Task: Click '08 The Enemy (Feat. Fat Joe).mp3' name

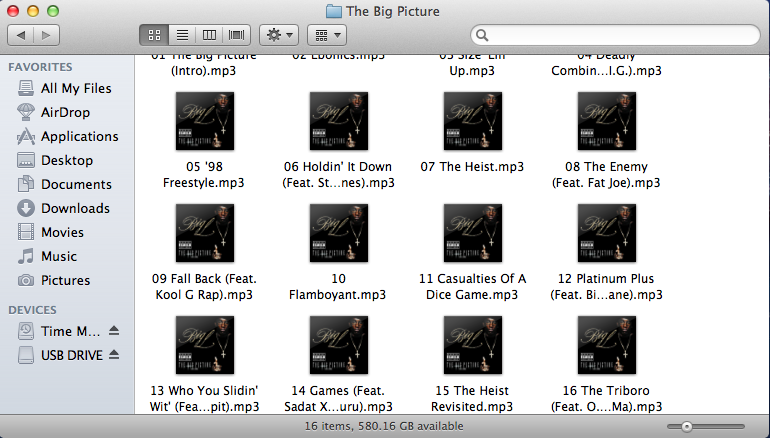Action: pos(606,175)
